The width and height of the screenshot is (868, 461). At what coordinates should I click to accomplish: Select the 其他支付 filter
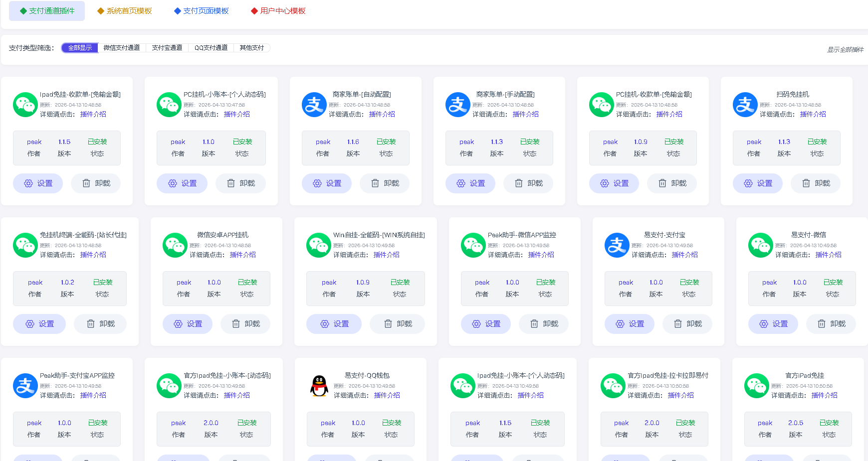252,48
